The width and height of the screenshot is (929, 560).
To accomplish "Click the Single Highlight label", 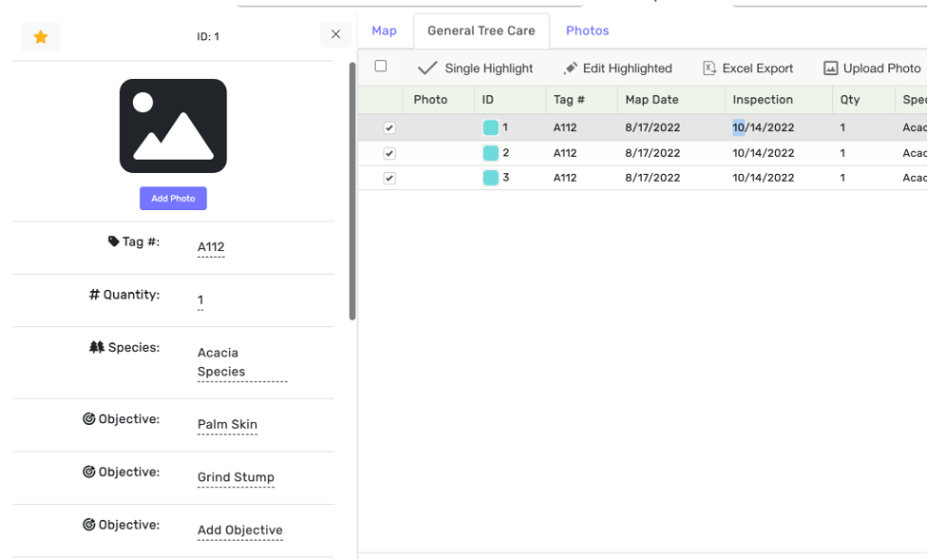I will pyautogui.click(x=489, y=68).
